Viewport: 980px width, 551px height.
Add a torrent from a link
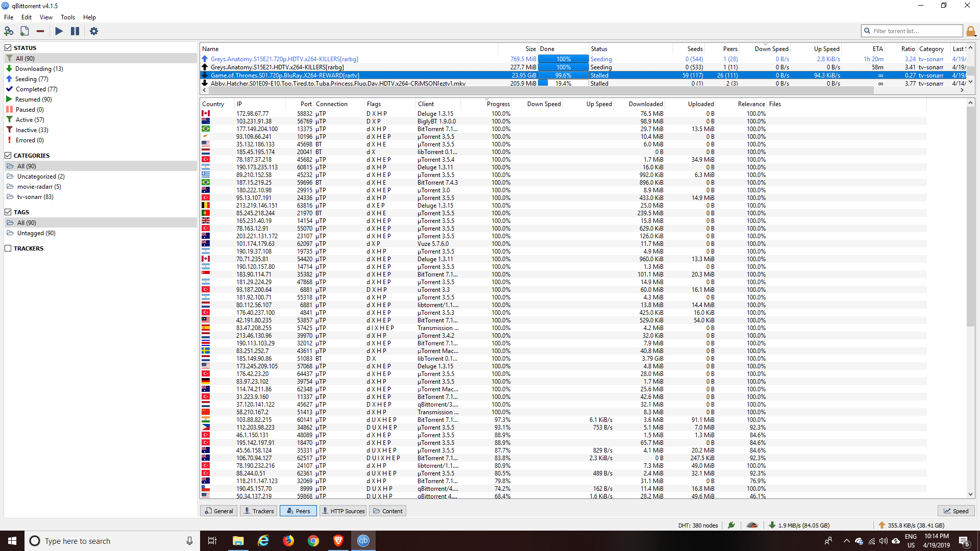9,31
